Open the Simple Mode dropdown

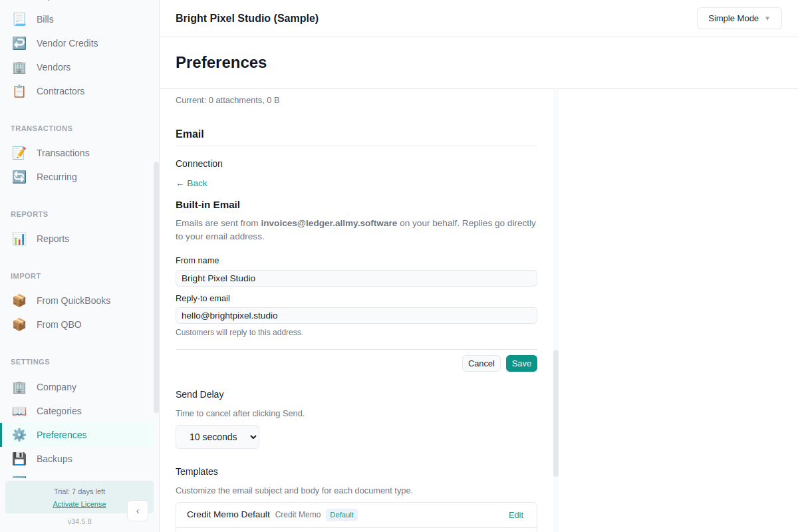(x=739, y=18)
